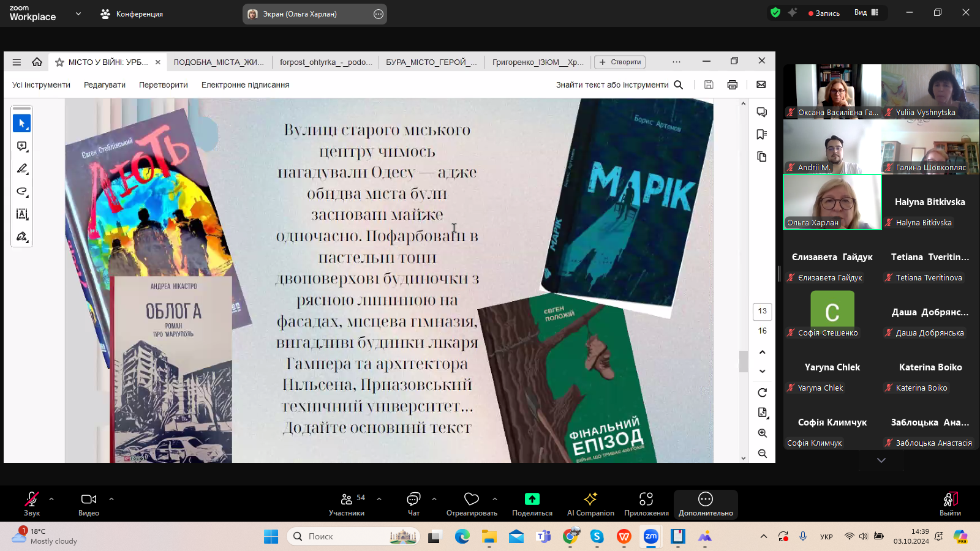Open the Share screen button
The height and width of the screenshot is (551, 980).
point(532,503)
